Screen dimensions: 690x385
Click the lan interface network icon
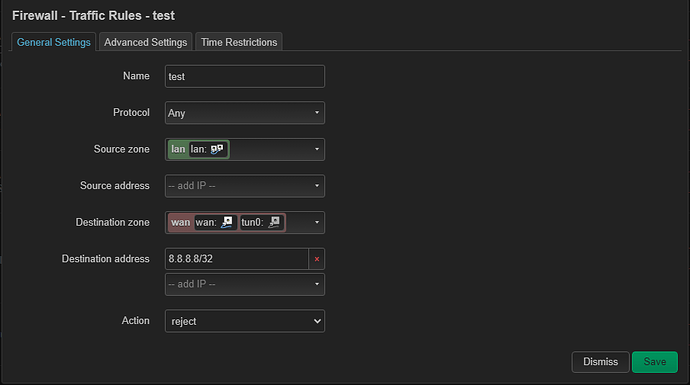point(217,150)
